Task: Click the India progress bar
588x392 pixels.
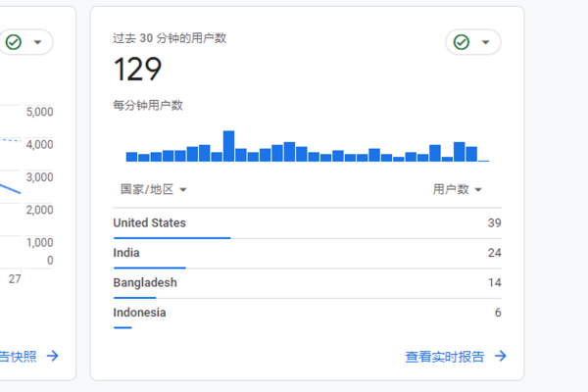Action: 150,268
